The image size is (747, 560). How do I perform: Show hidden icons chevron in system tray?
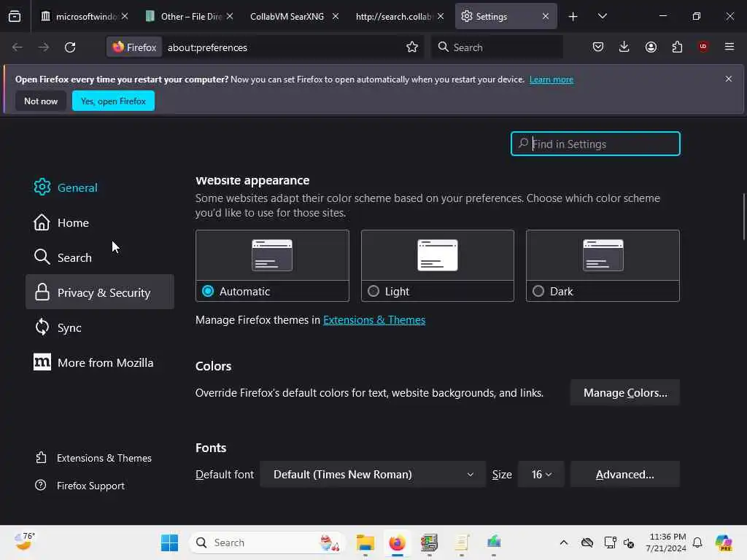(x=564, y=542)
